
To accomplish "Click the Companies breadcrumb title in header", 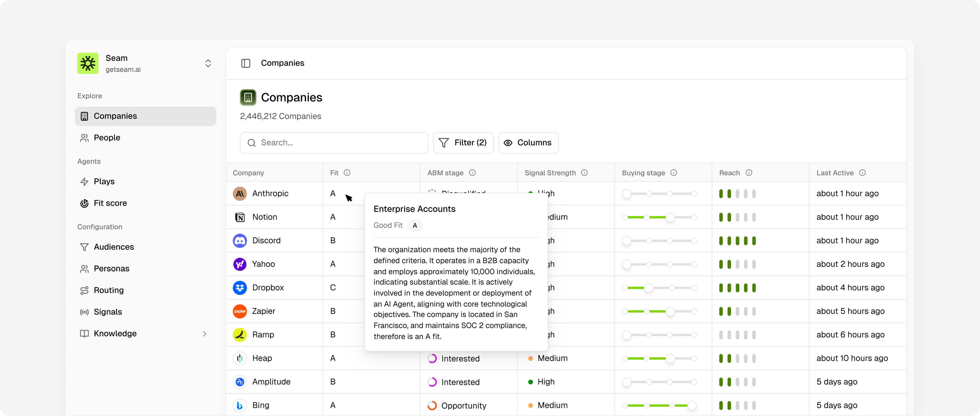I will click(283, 63).
